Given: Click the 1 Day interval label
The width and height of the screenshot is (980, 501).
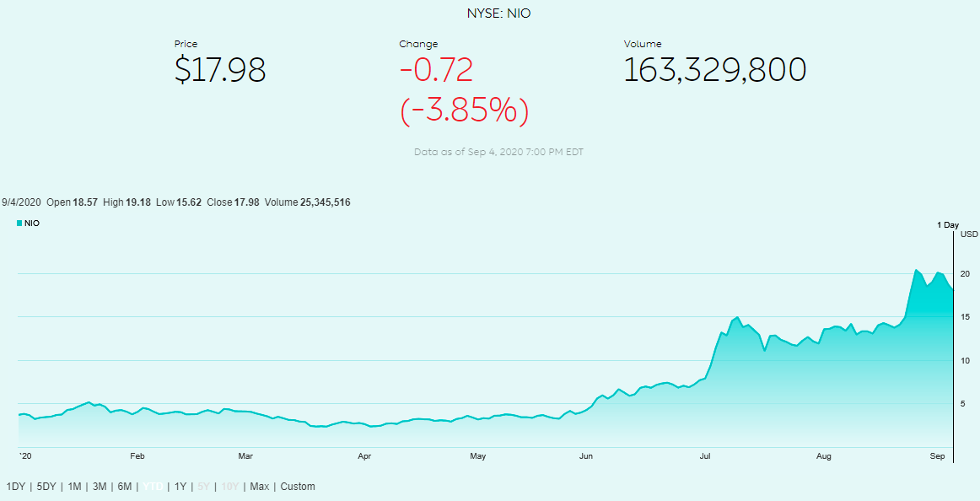Looking at the screenshot, I should coord(947,225).
